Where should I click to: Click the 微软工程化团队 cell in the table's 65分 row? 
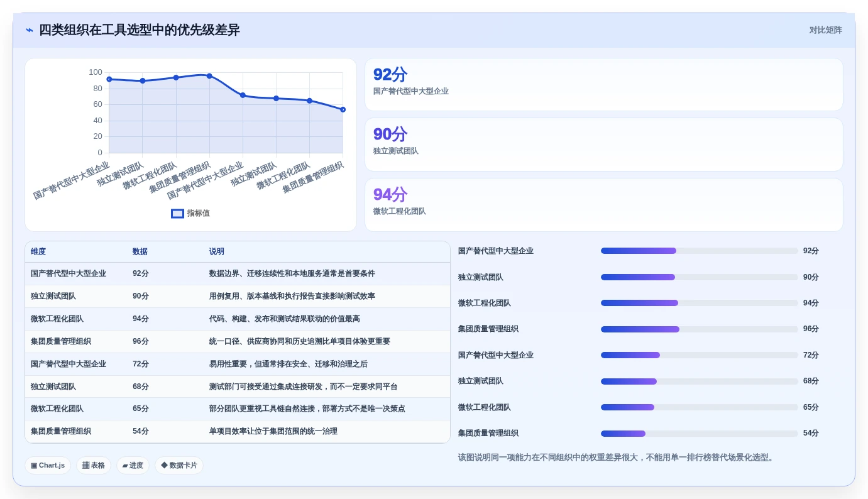pos(57,409)
